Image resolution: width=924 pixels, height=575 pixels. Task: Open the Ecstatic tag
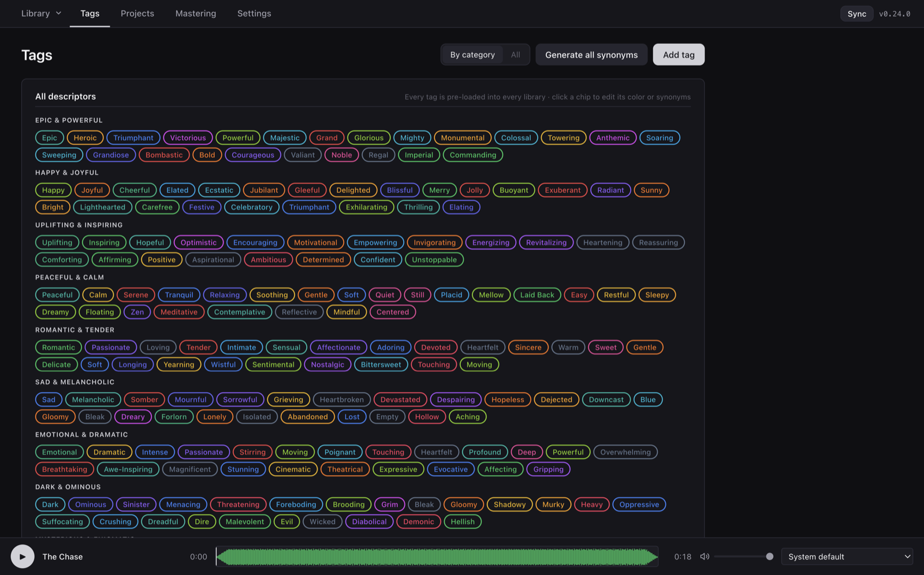(219, 190)
